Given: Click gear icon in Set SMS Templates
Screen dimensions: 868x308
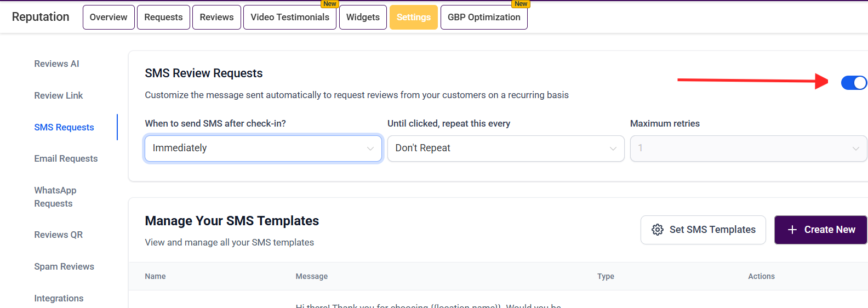Looking at the screenshot, I should tap(658, 230).
